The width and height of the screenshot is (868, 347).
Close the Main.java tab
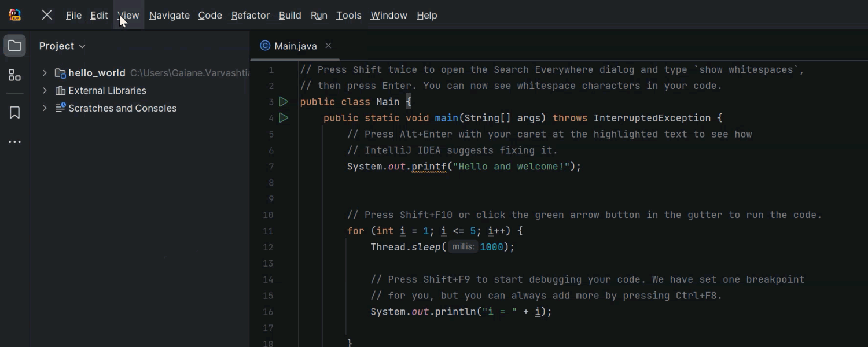click(328, 45)
